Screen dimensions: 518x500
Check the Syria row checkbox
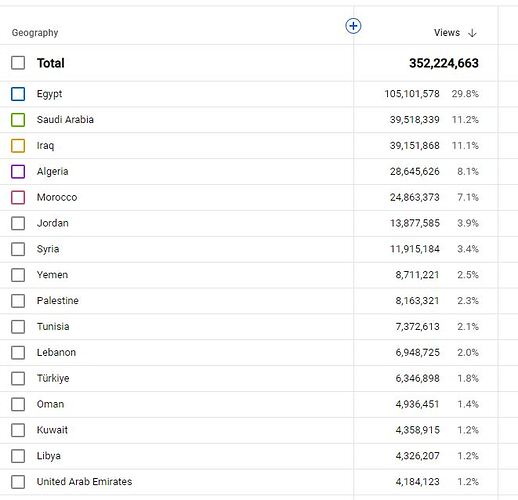[18, 249]
